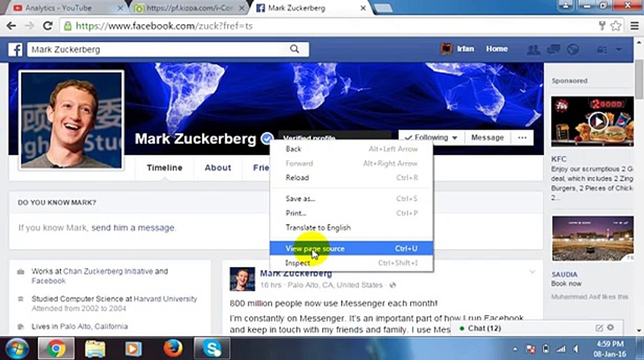Switch to the Analytics - YouTube tab
Viewport: 644px width, 360px height.
click(64, 8)
